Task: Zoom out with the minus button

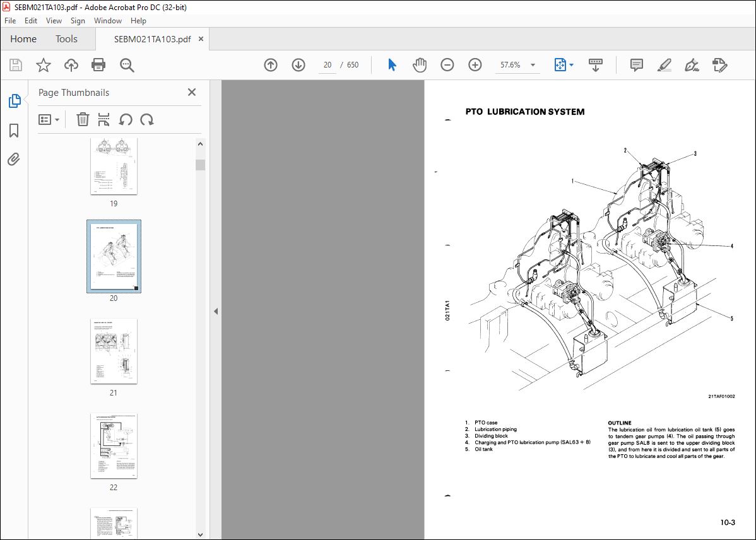Action: [x=447, y=65]
